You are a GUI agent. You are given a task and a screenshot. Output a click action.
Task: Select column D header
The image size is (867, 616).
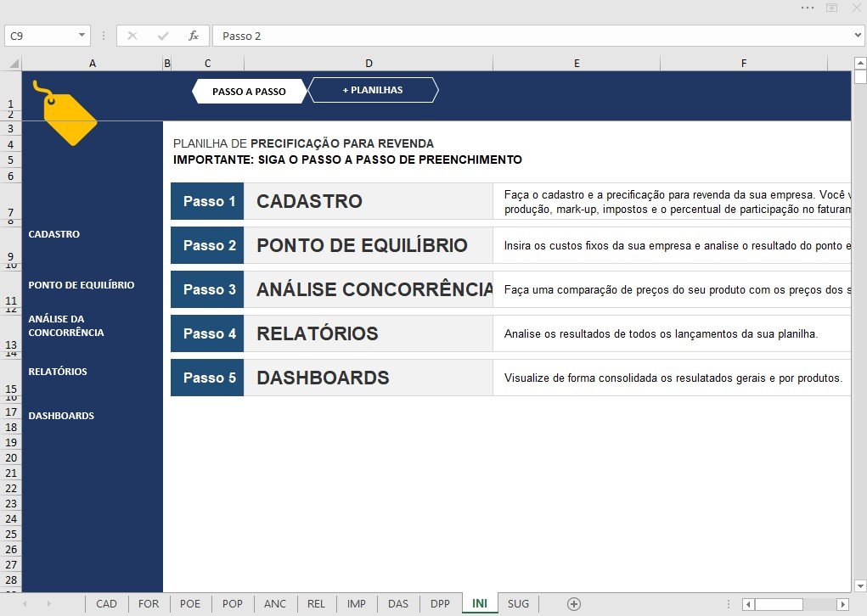pos(369,64)
